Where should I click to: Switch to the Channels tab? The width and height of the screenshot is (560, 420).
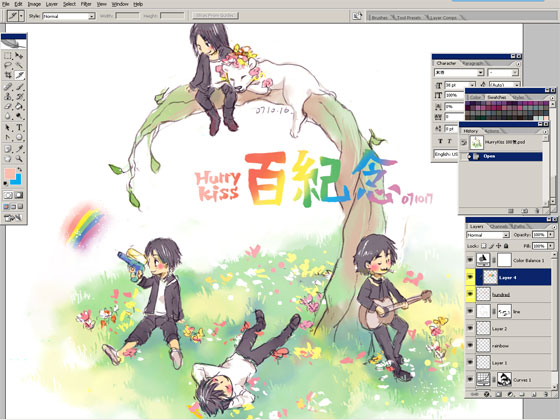[499, 226]
